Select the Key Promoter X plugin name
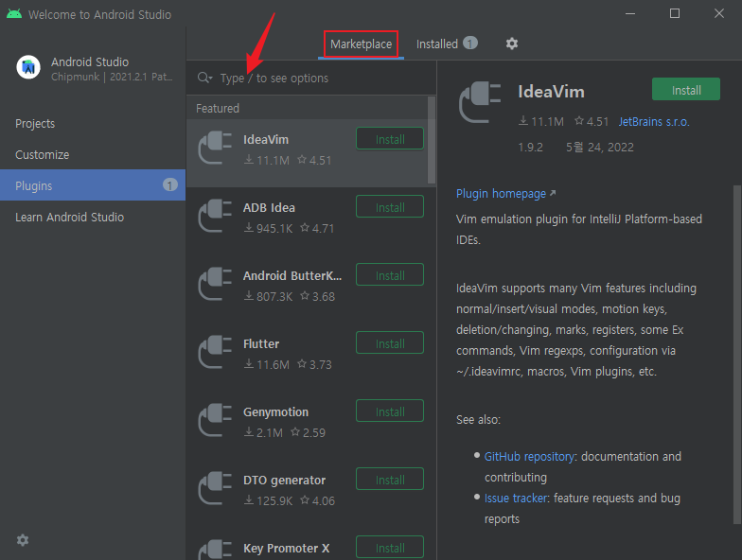 click(286, 549)
